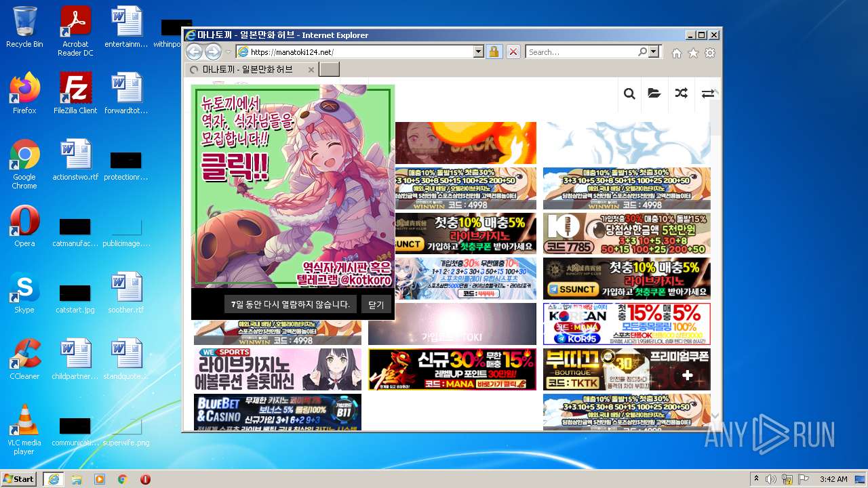Viewport: 868px width, 488px height.
Task: Go forward with Internet Explorer forward arrow
Action: [x=213, y=52]
